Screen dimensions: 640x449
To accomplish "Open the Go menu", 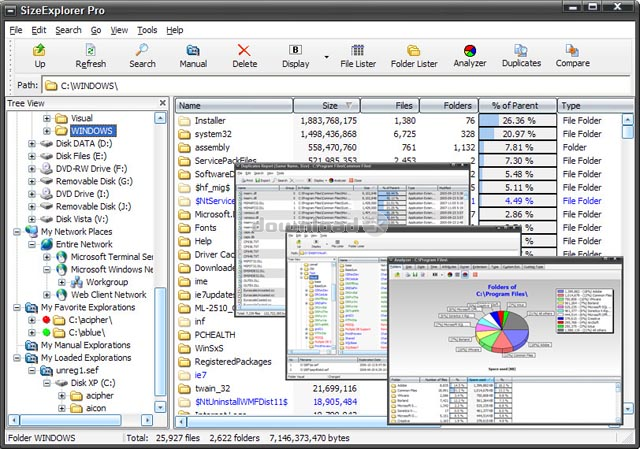I will click(x=96, y=30).
